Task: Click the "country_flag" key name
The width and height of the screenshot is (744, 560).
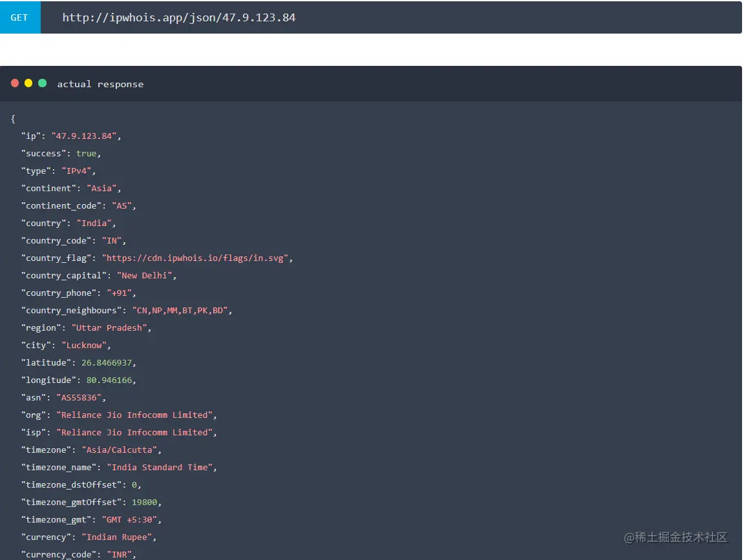Action: point(56,258)
